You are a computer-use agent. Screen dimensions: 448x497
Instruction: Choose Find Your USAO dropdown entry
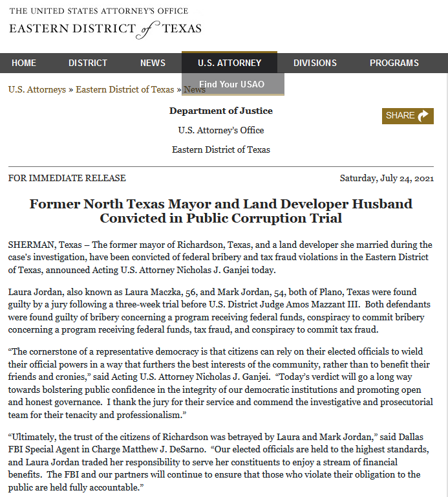tap(231, 84)
